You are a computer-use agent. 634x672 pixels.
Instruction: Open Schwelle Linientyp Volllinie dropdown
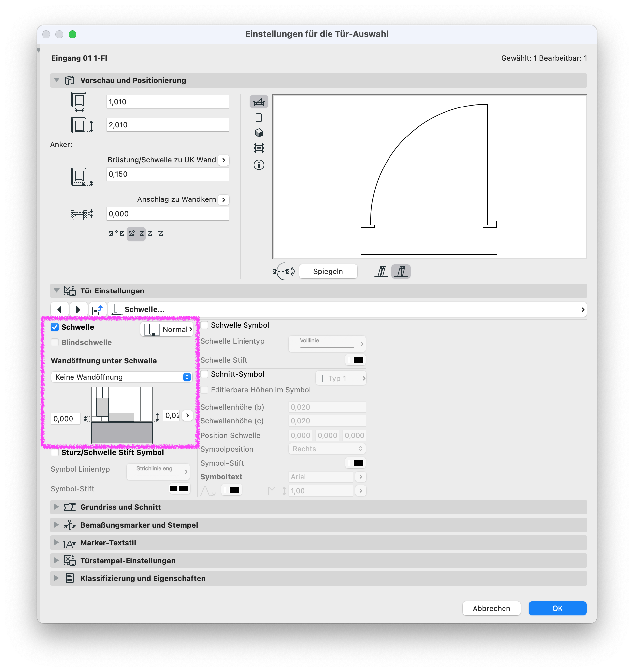point(328,344)
